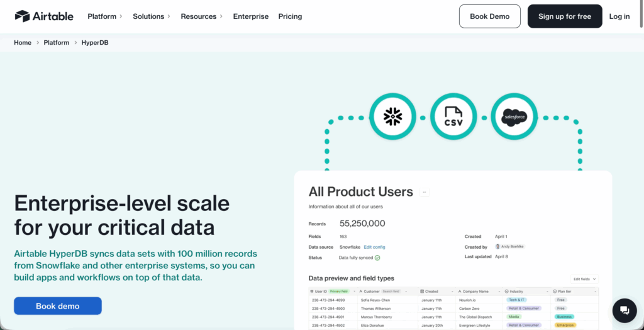Click the Log in link
This screenshot has width=644, height=330.
[x=619, y=16]
